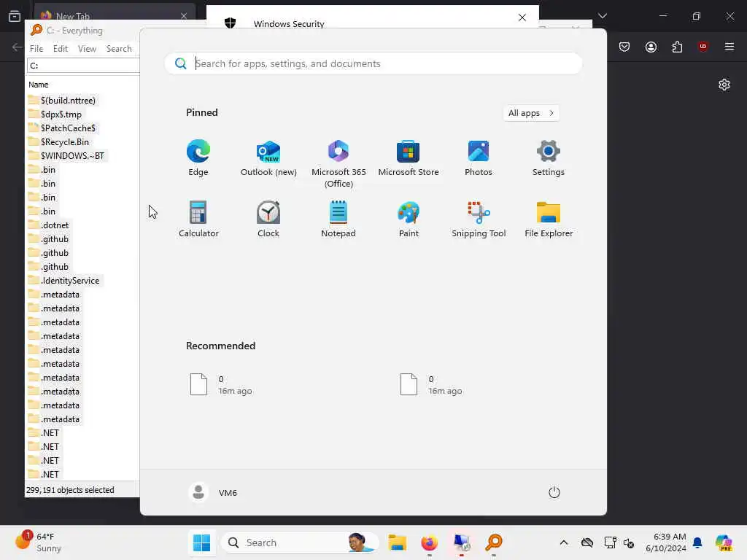The image size is (747, 560).
Task: Click the Everything search box containing C:
Action: click(x=83, y=65)
